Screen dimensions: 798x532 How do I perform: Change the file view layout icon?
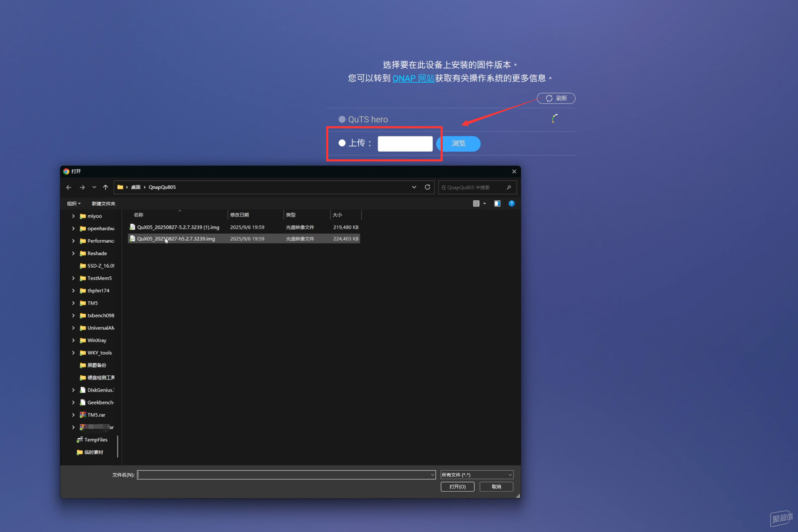pos(476,204)
